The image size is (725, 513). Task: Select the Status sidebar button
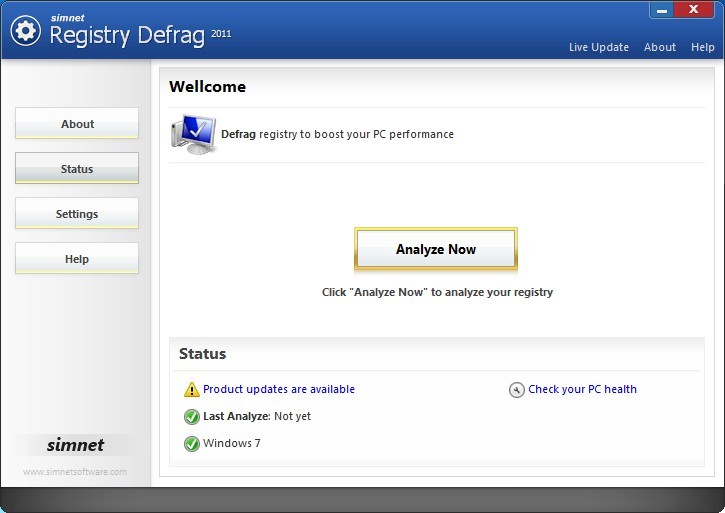[77, 169]
